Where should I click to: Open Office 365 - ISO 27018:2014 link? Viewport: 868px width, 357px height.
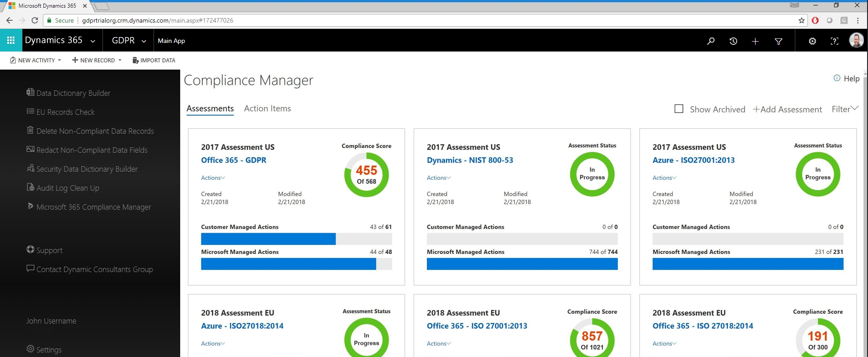[x=703, y=326]
